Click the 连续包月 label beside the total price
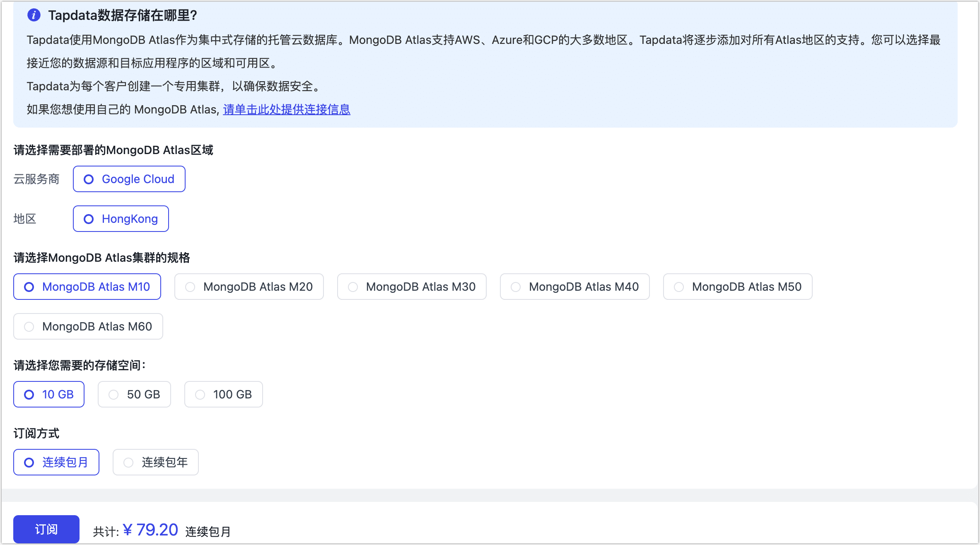Image resolution: width=980 pixels, height=545 pixels. pos(208,531)
